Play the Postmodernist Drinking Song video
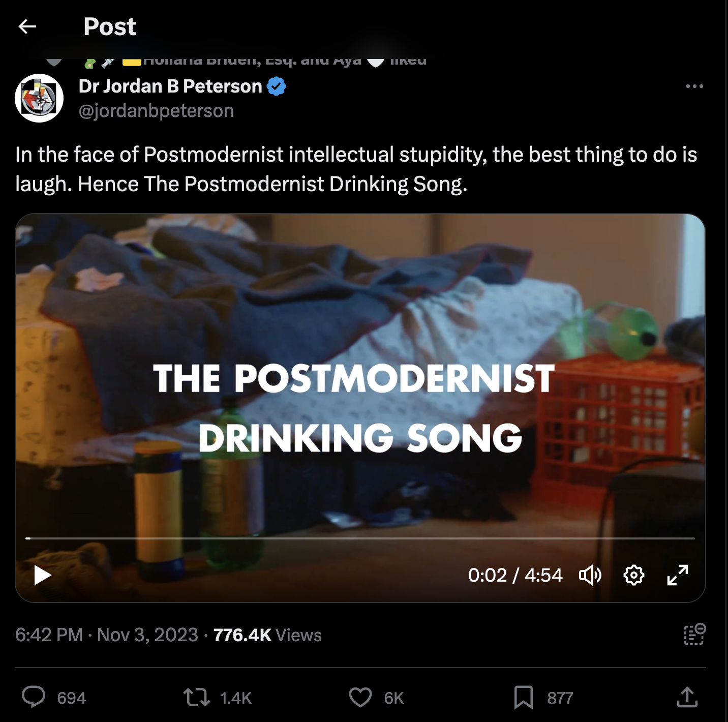The height and width of the screenshot is (722, 728). pos(43,575)
